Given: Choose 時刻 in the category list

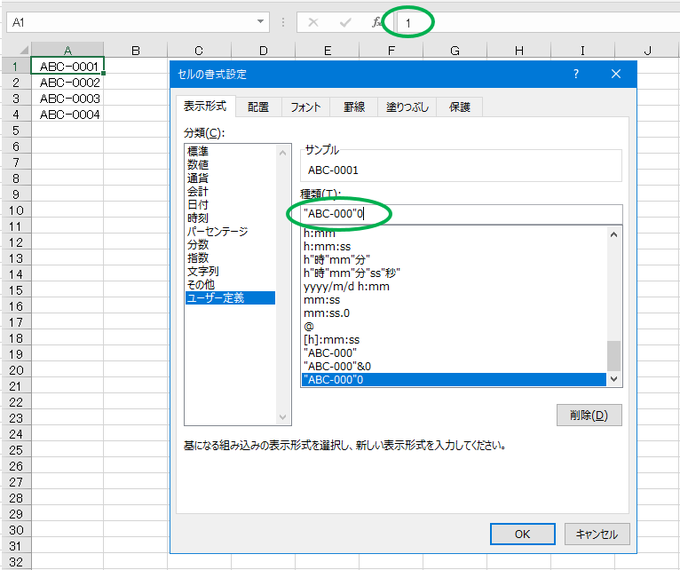Looking at the screenshot, I should pyautogui.click(x=230, y=218).
